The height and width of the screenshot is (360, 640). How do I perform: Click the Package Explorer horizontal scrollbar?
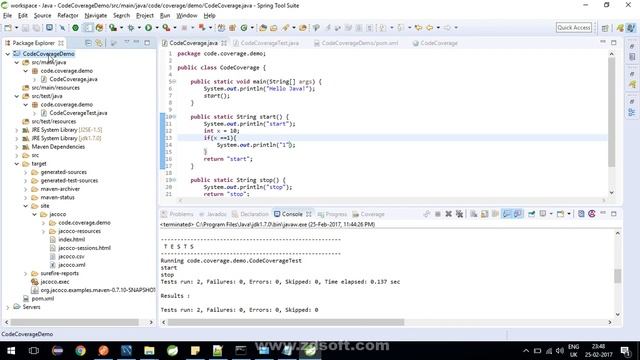click(75, 322)
